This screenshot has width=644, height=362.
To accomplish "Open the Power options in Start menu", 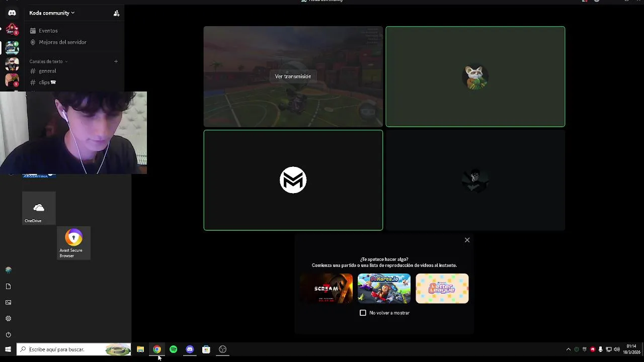I will (x=8, y=334).
